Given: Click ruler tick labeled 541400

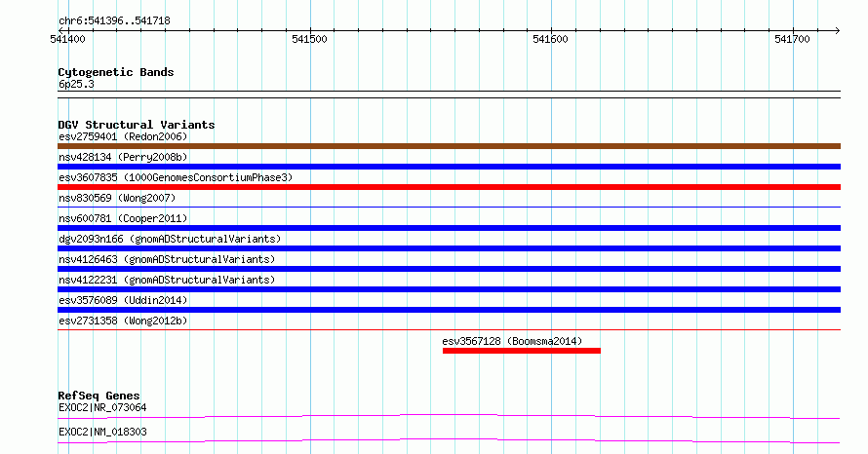Looking at the screenshot, I should 67,39.
